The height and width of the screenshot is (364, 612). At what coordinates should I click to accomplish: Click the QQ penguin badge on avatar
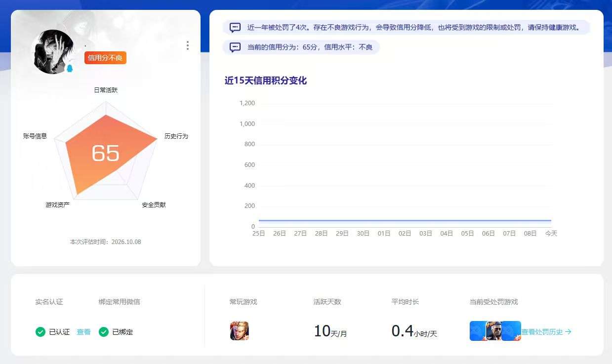(x=70, y=68)
